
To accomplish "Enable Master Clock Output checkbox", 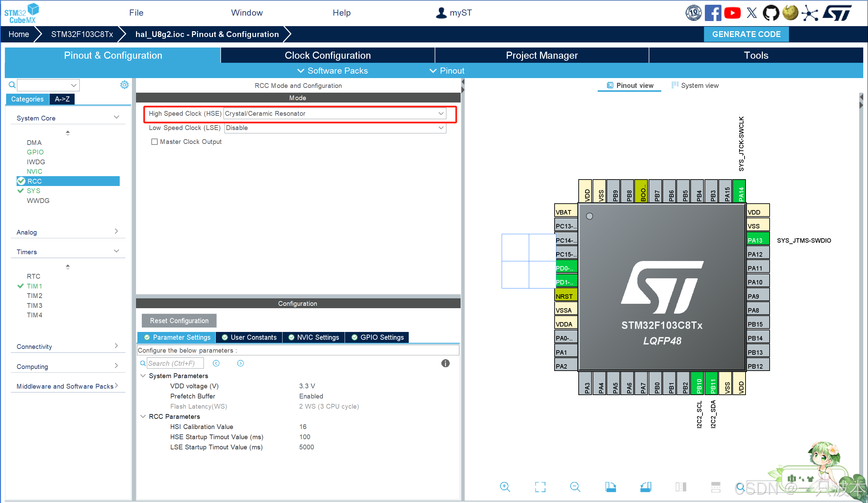I will pos(154,142).
